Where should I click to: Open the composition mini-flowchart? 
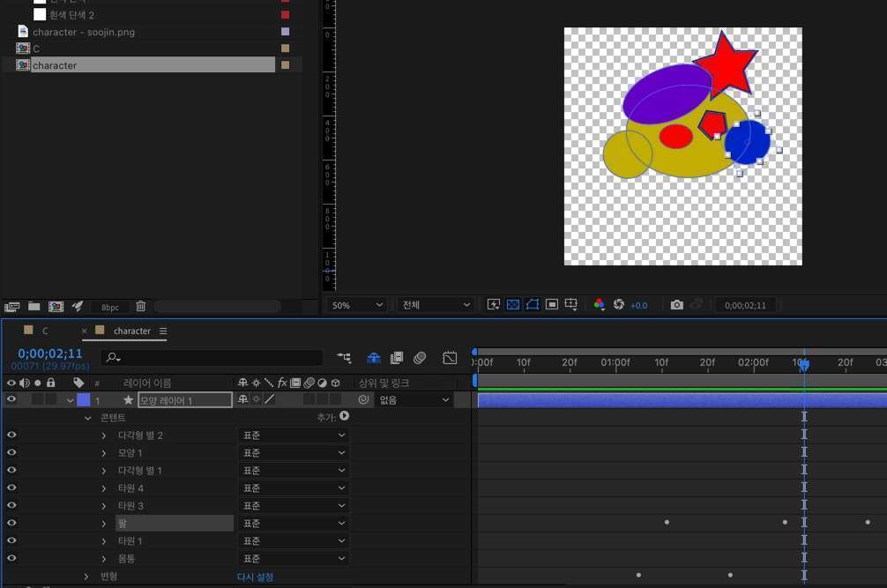point(343,358)
